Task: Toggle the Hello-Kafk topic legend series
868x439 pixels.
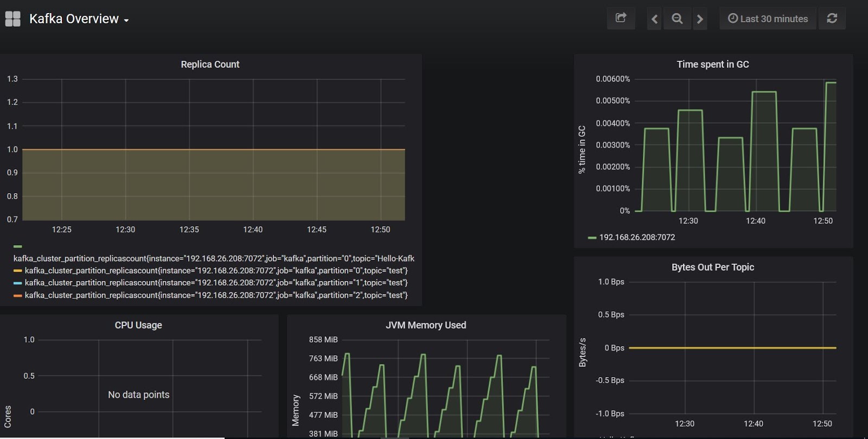Action: pyautogui.click(x=214, y=258)
